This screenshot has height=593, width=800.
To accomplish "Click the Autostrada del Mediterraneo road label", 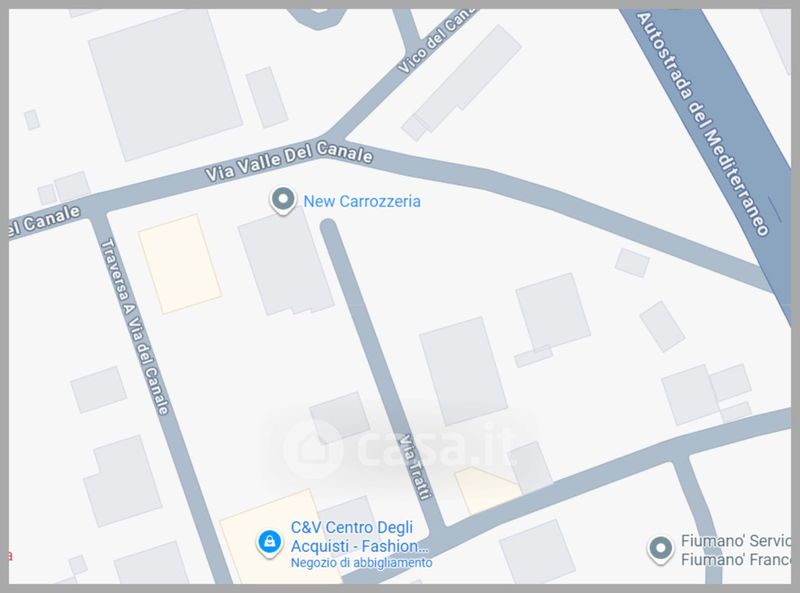I will tap(702, 124).
